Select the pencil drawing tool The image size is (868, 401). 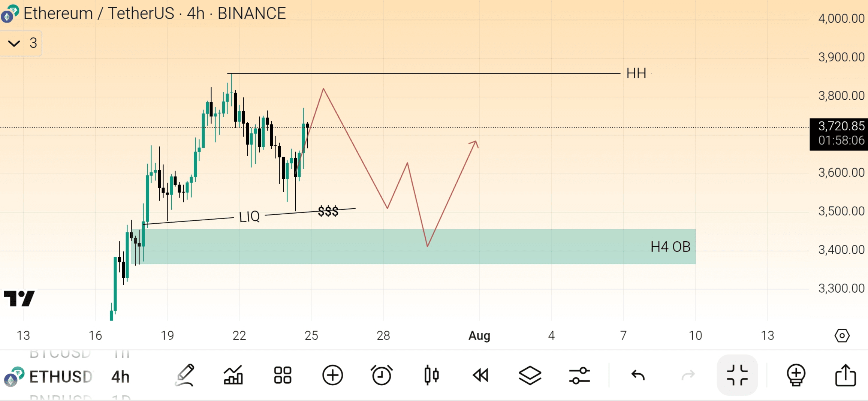coord(185,375)
